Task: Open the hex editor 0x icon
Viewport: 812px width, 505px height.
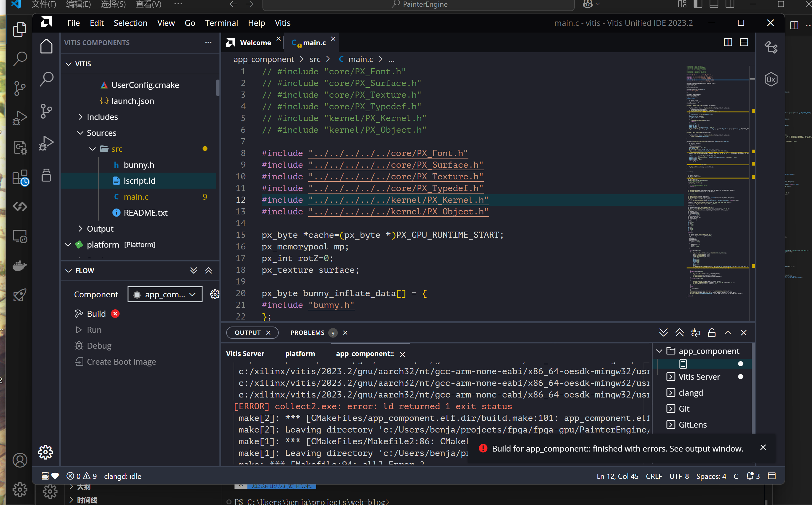Action: pos(771,80)
